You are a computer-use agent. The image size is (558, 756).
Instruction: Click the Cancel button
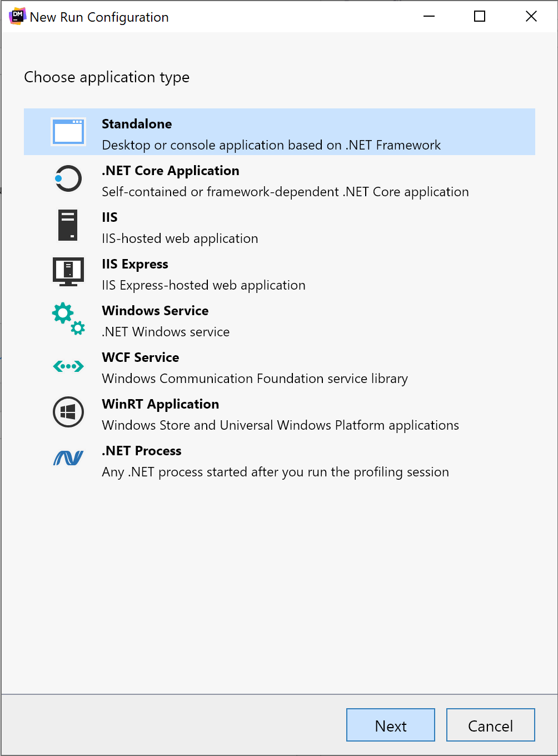[490, 725]
